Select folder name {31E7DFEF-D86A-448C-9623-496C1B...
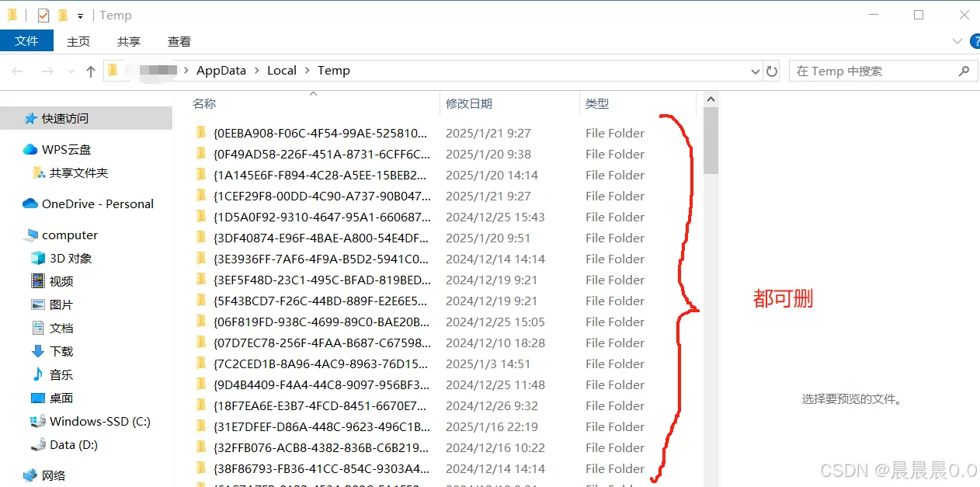The height and width of the screenshot is (487, 980). pyautogui.click(x=321, y=426)
